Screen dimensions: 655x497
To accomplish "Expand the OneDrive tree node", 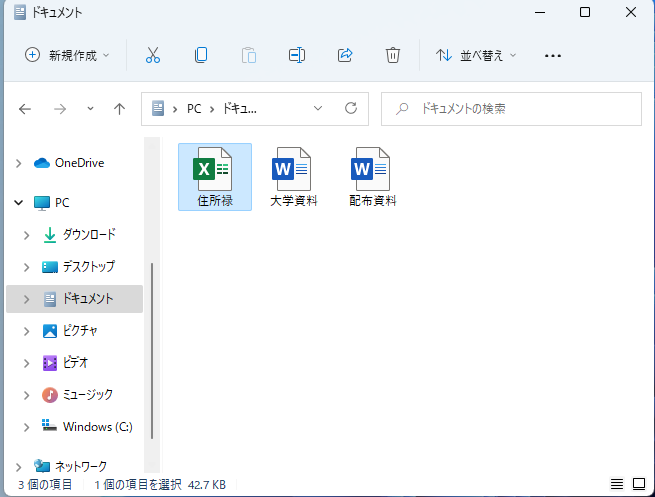I will pyautogui.click(x=19, y=163).
